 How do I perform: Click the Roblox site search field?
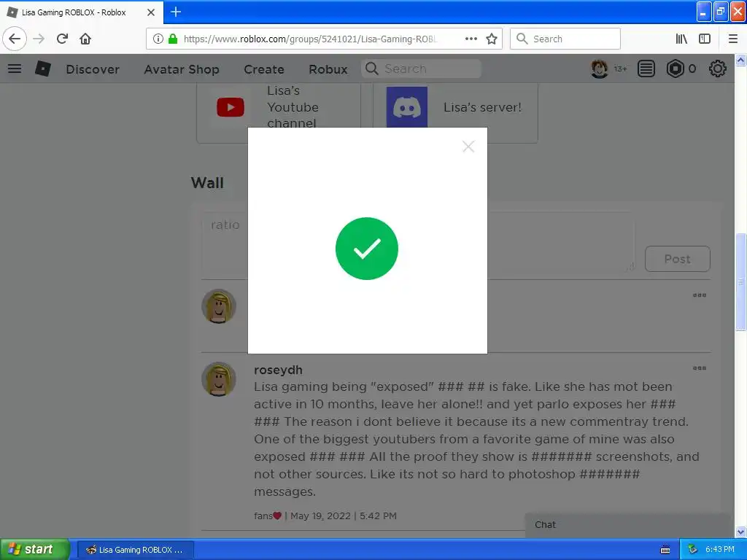tap(421, 69)
